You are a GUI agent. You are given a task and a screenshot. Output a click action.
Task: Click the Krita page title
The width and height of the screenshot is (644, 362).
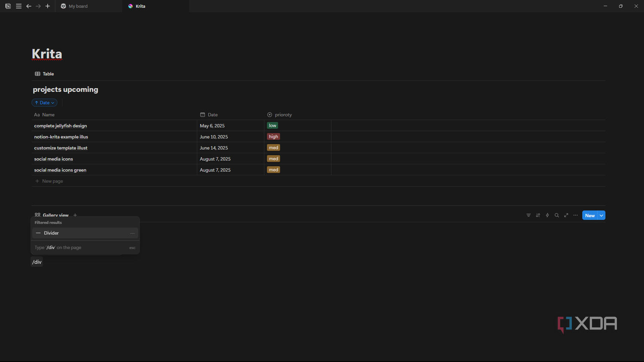(47, 54)
